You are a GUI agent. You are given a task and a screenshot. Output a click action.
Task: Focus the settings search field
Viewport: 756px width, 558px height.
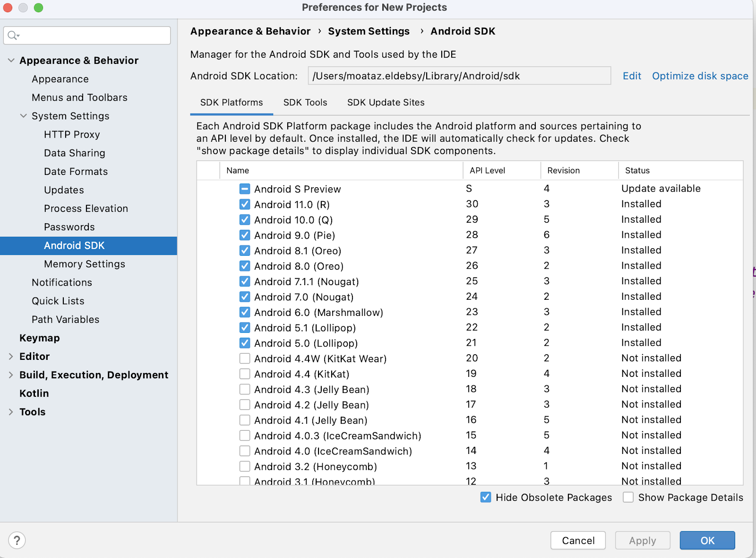87,35
